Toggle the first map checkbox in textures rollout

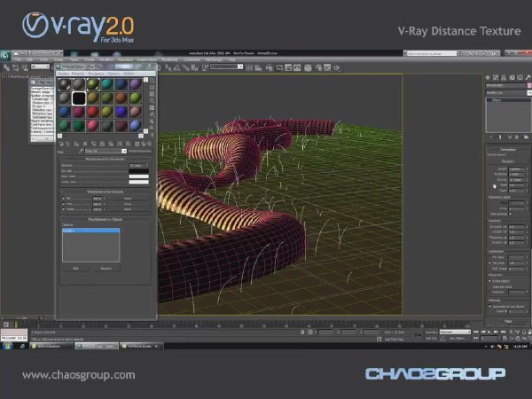[x=64, y=198]
